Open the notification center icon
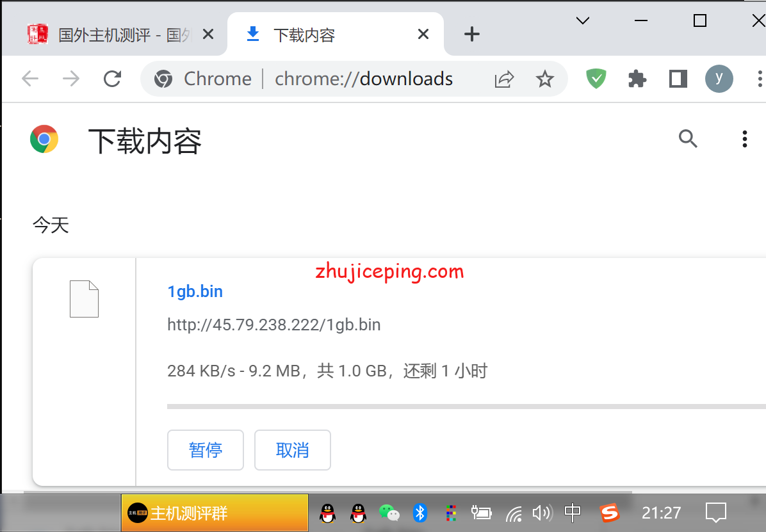The height and width of the screenshot is (532, 766). (x=716, y=513)
